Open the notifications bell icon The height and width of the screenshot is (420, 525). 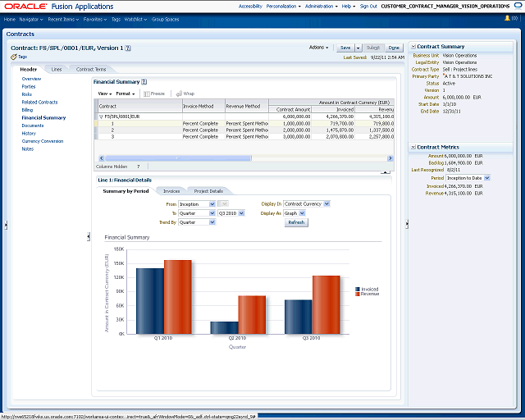(x=507, y=18)
